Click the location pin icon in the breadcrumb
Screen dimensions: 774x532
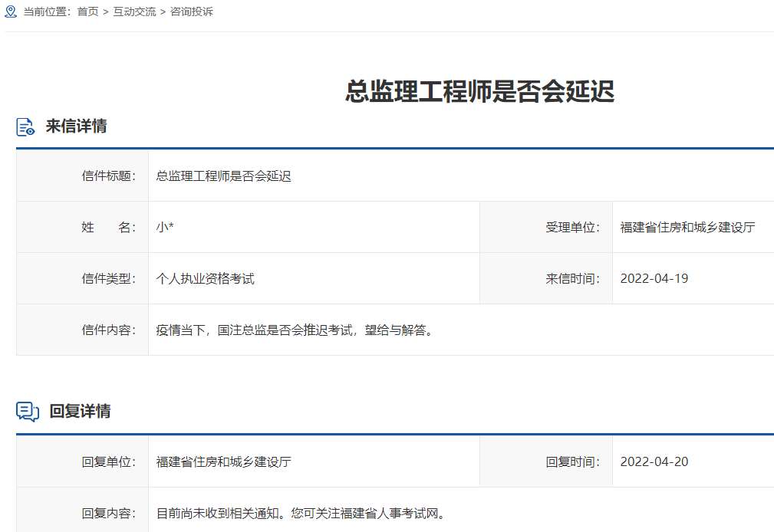[x=9, y=11]
